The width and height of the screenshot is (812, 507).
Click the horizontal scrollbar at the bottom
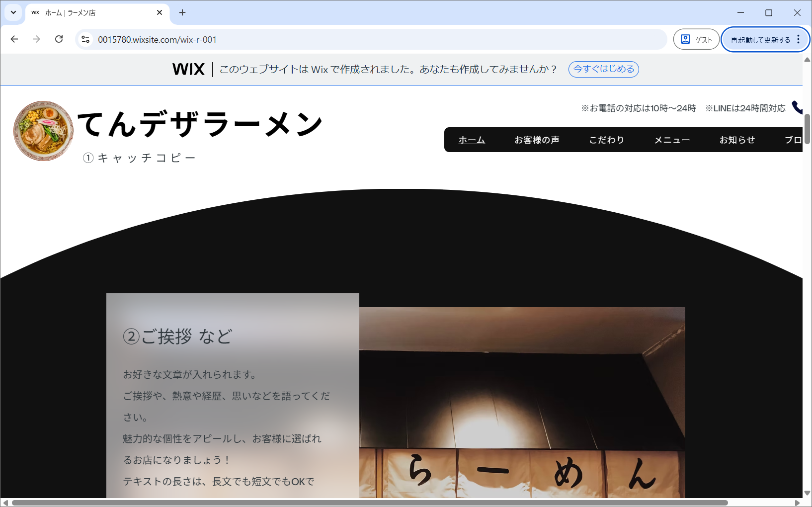(370, 503)
